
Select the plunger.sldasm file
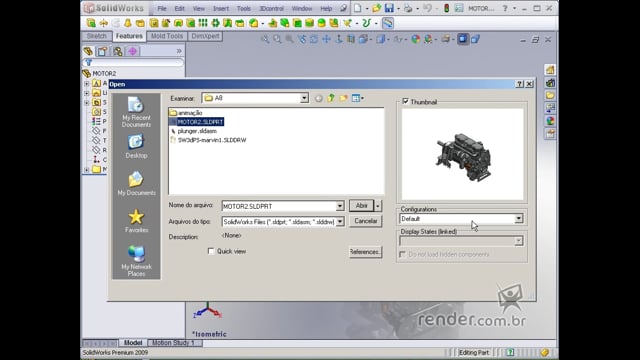193,131
